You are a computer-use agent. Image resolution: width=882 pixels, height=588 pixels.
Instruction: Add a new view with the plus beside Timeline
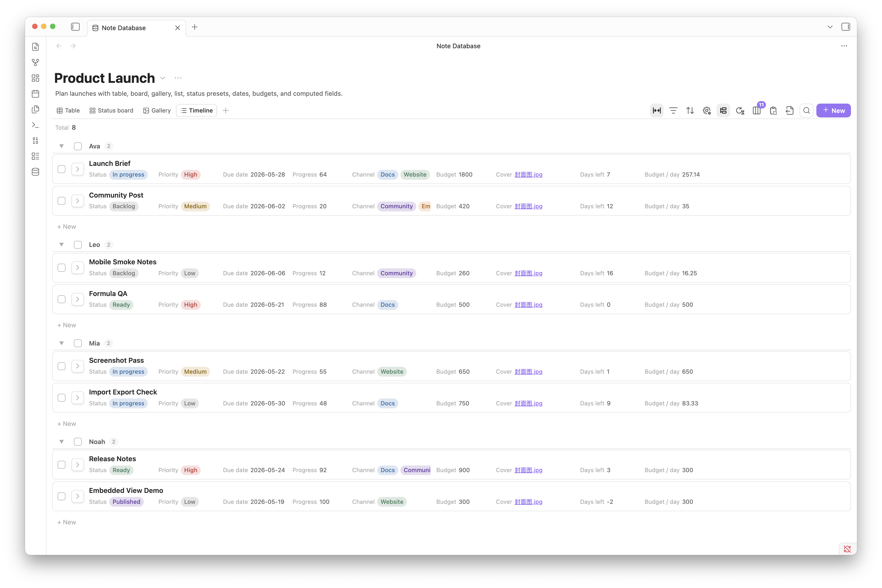(x=226, y=111)
